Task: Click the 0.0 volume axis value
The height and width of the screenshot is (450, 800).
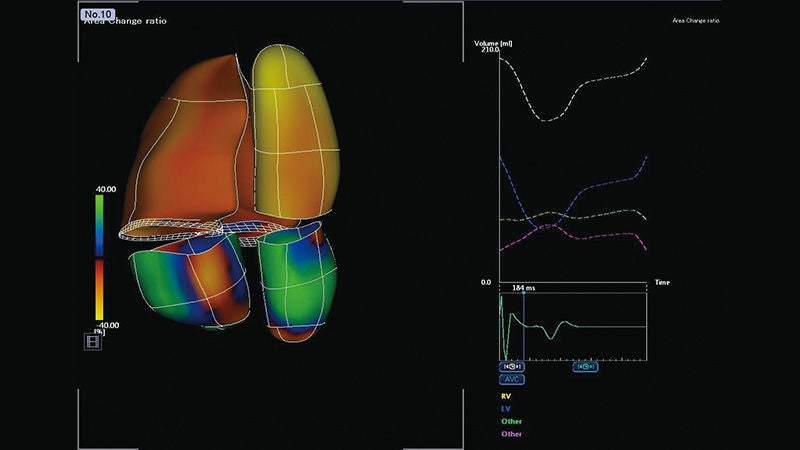Action: coord(486,282)
